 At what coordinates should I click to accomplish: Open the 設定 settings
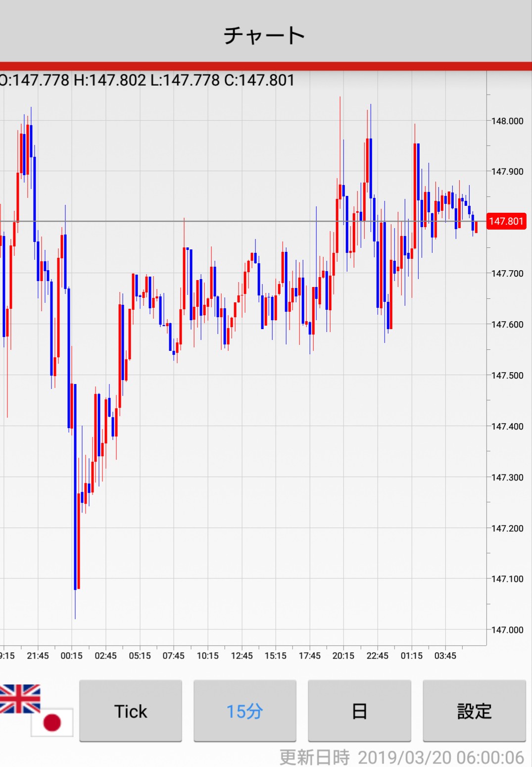tap(474, 711)
